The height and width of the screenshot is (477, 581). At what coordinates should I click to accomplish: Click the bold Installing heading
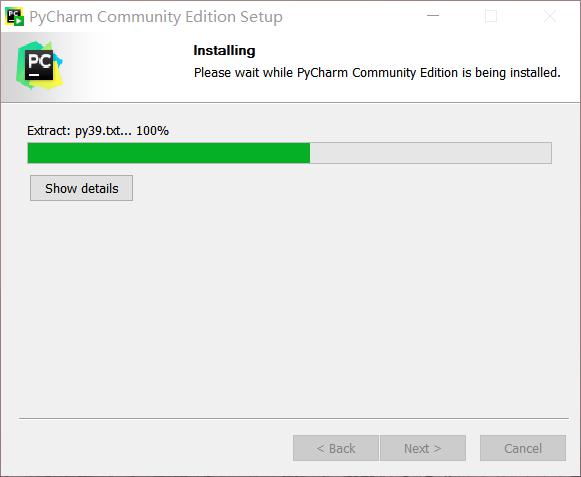[x=224, y=50]
